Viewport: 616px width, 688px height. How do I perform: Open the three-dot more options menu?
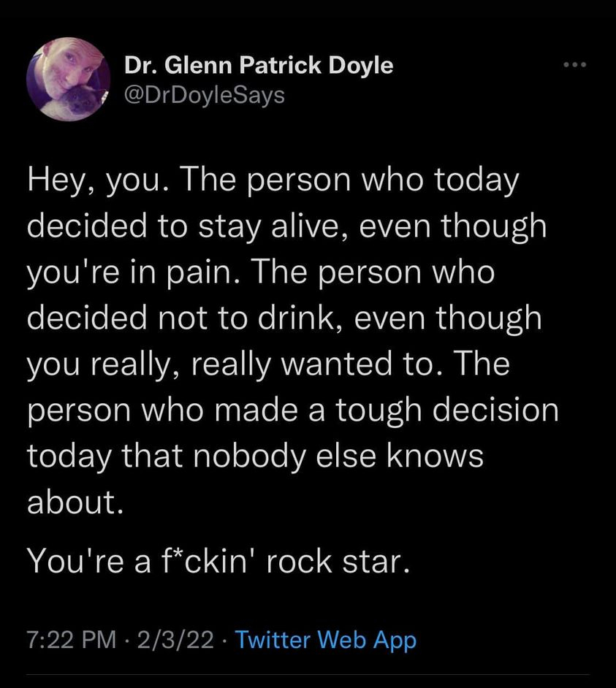575,66
